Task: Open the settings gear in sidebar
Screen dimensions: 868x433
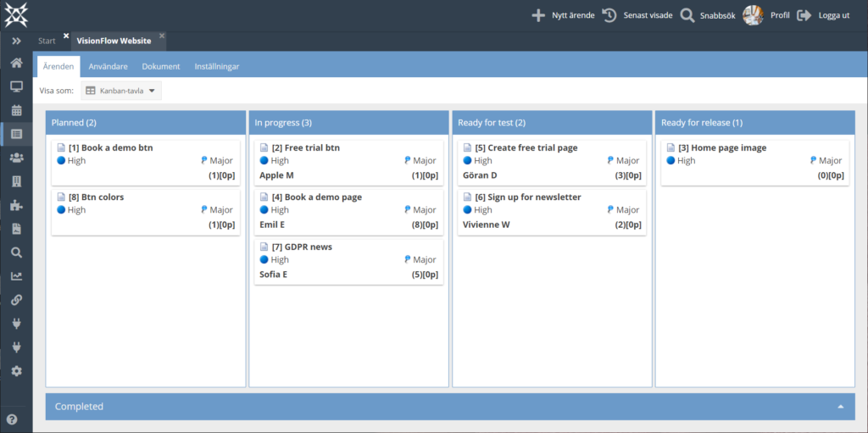Action: pyautogui.click(x=17, y=371)
